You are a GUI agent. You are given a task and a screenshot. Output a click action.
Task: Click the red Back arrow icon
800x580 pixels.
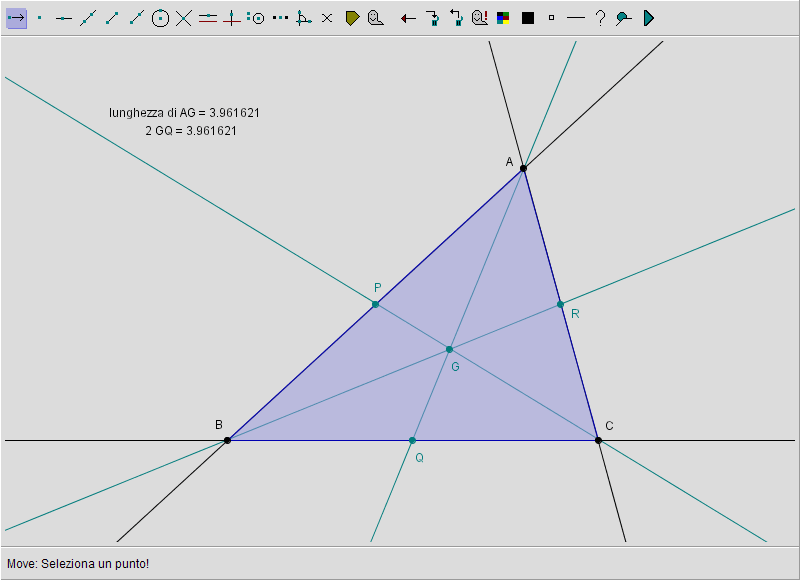click(x=408, y=19)
